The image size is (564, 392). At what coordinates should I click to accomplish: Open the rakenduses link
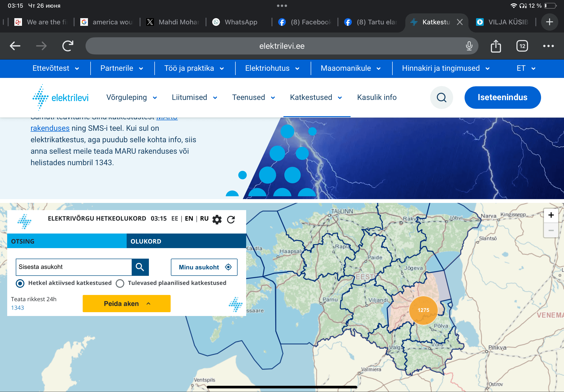click(x=50, y=128)
